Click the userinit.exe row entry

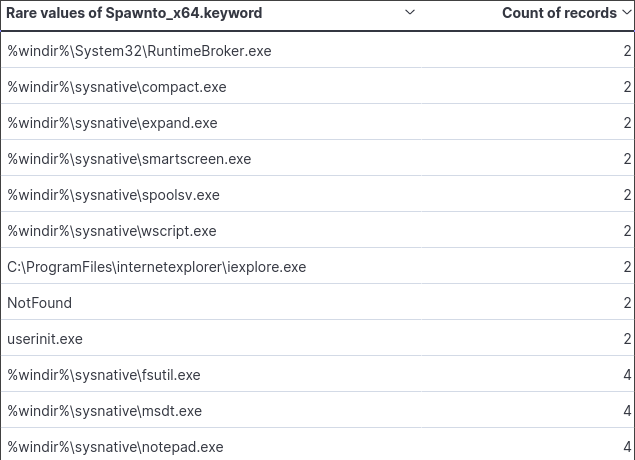click(x=45, y=339)
